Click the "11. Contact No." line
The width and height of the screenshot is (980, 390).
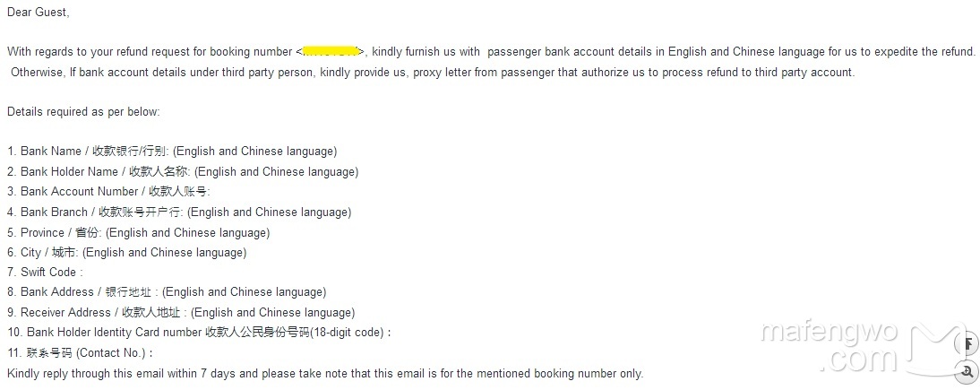click(80, 353)
